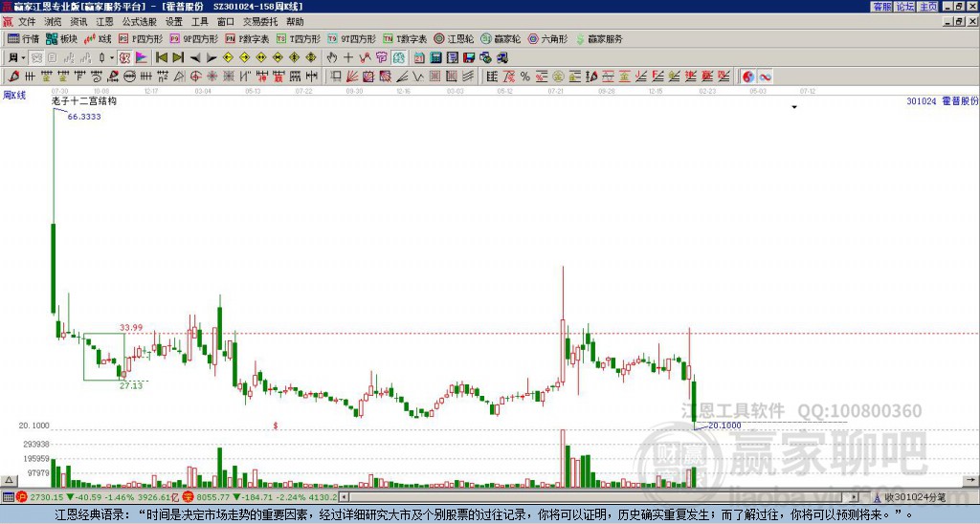The width and height of the screenshot is (980, 524).
Task: Move chart left with black left arrow
Action: pyautogui.click(x=195, y=57)
